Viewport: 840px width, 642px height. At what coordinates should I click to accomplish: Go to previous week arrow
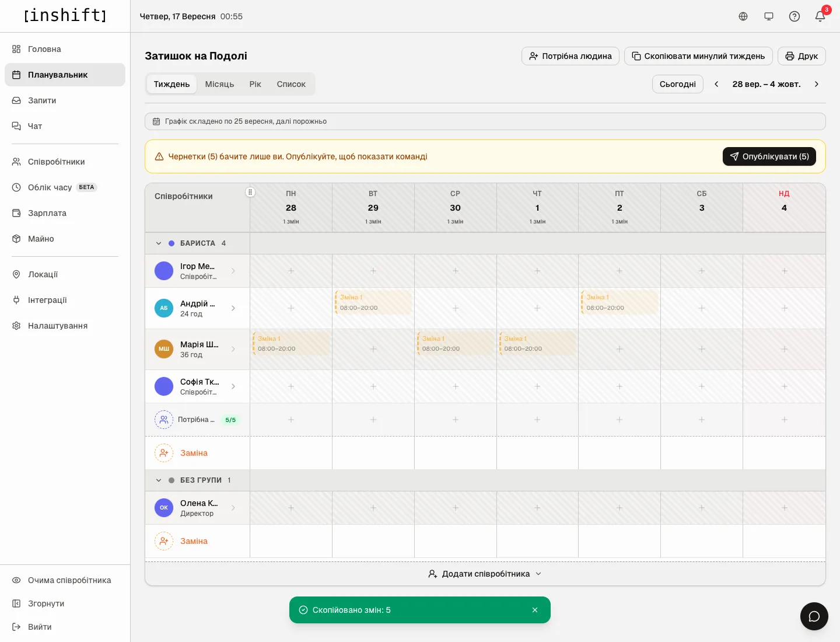(716, 84)
